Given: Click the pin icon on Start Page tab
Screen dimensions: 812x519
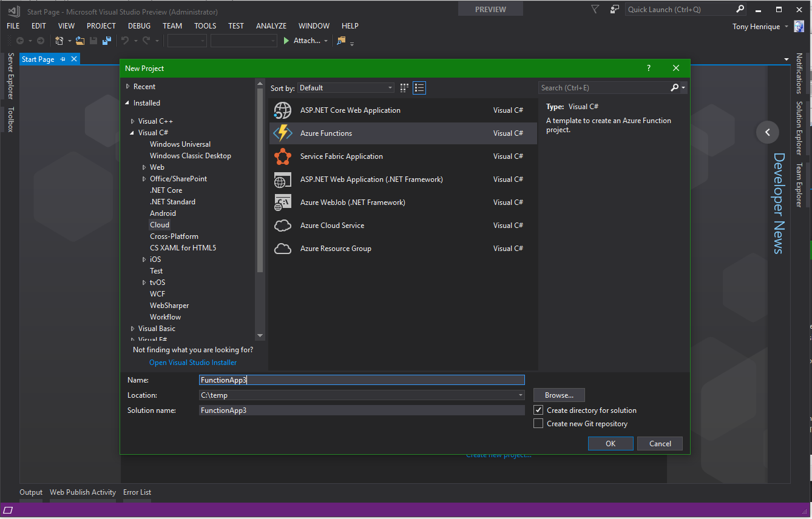Looking at the screenshot, I should coord(63,59).
